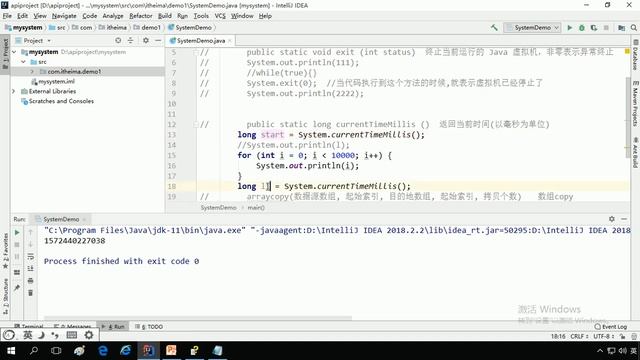Select mysystem.iml in the Project tree
640x360 pixels.
tap(56, 81)
